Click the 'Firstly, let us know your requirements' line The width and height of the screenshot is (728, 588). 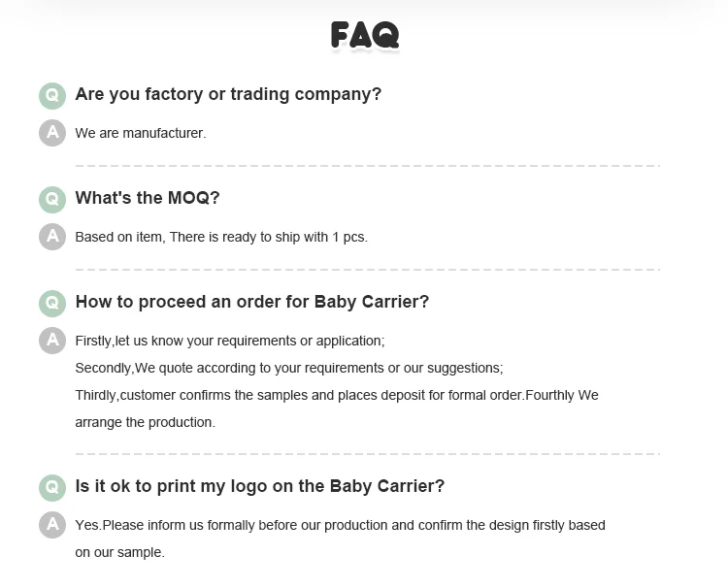230,341
